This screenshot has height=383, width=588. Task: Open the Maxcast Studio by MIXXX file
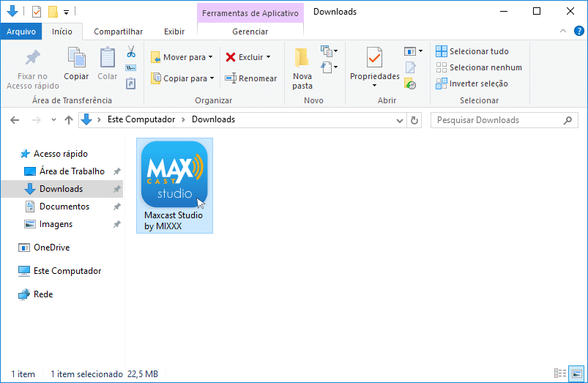[x=175, y=186]
